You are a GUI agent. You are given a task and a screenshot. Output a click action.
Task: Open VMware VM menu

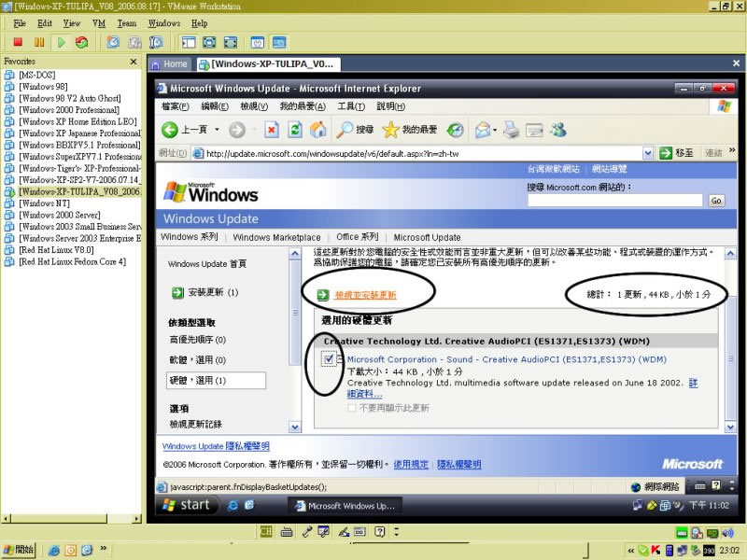pos(99,23)
